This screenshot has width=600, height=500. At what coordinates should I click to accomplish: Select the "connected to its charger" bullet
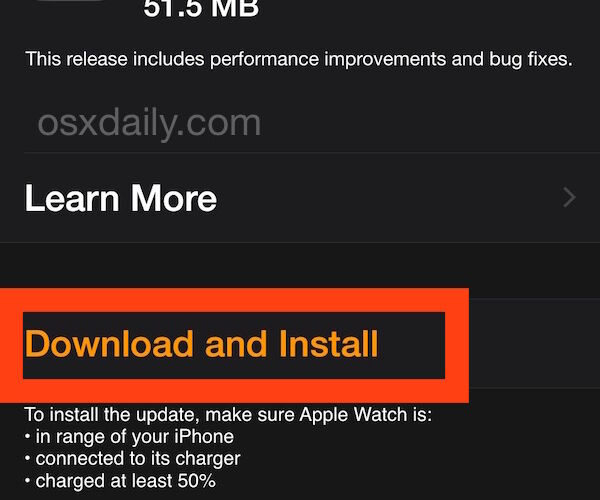click(x=132, y=459)
